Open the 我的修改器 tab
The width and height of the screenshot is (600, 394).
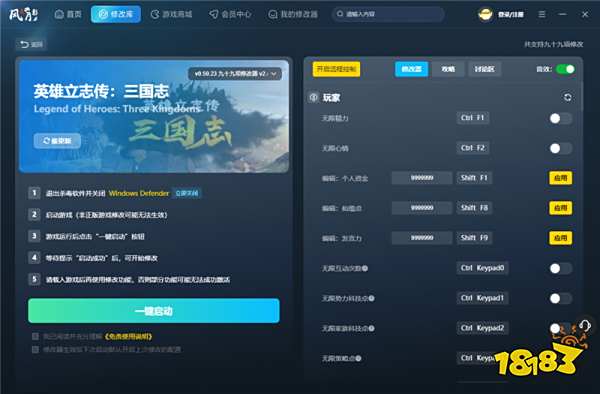tap(293, 14)
